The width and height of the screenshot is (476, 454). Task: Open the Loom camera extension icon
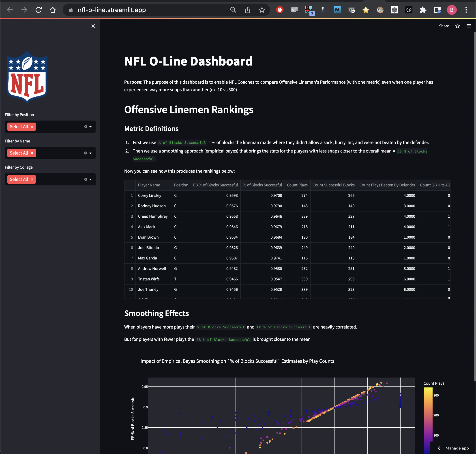352,10
